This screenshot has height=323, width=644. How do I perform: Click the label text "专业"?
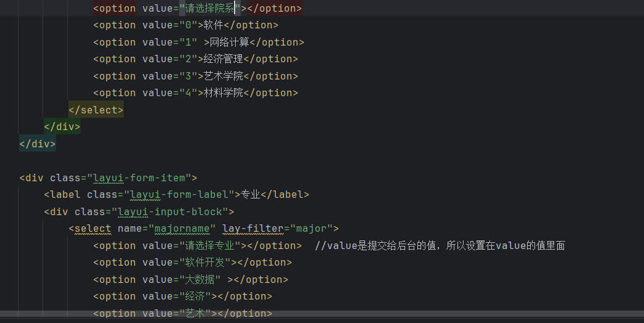[x=251, y=195]
